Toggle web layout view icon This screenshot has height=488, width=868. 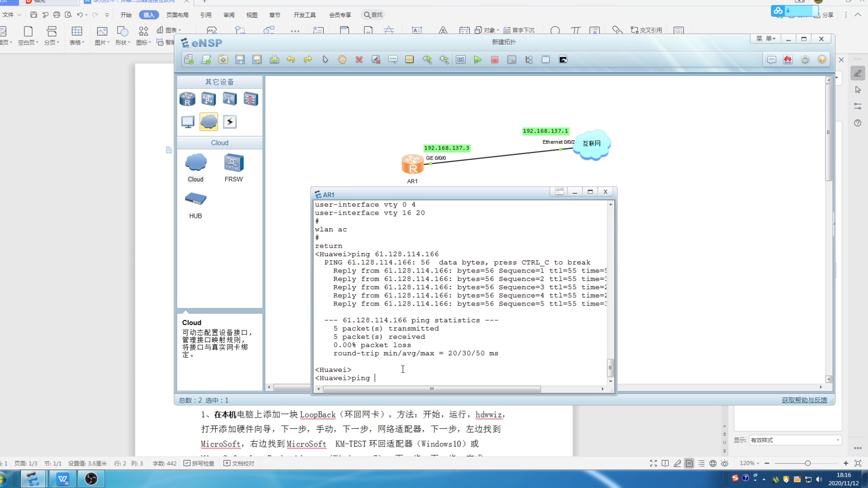[x=713, y=463]
